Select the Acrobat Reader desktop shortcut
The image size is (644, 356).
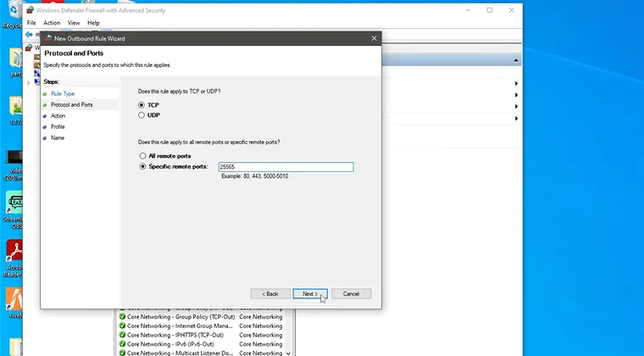point(14,258)
